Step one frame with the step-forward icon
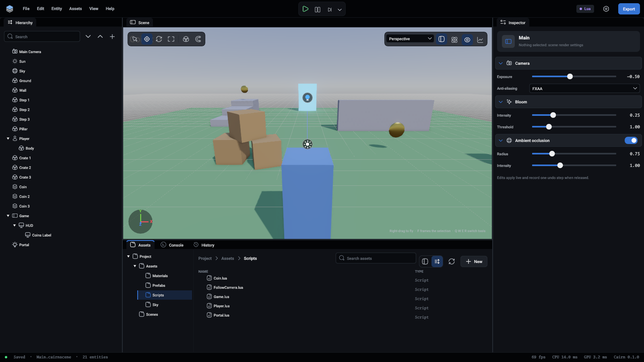The width and height of the screenshot is (644, 362). [330, 9]
